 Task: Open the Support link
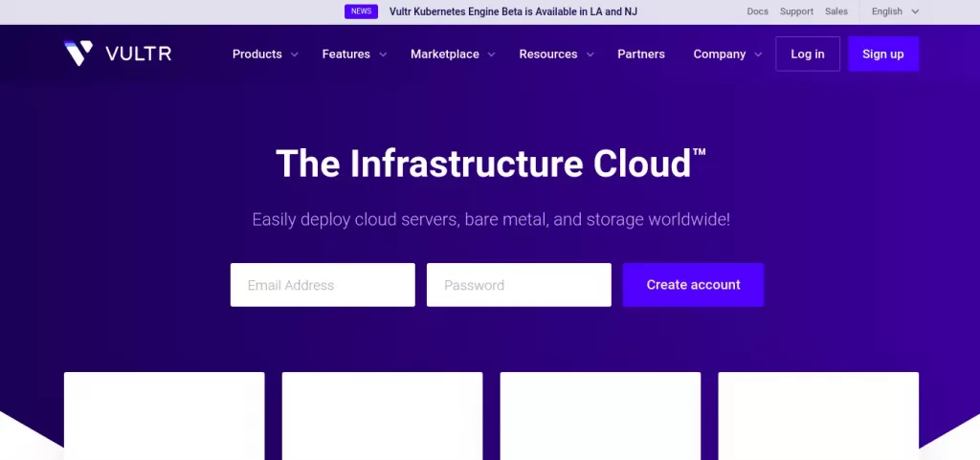[x=796, y=11]
